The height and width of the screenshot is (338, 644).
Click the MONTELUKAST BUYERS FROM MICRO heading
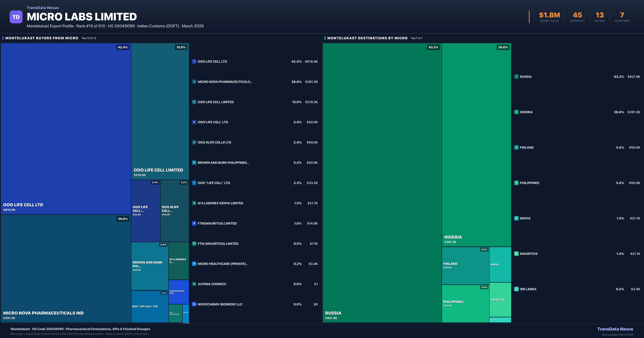[42, 38]
